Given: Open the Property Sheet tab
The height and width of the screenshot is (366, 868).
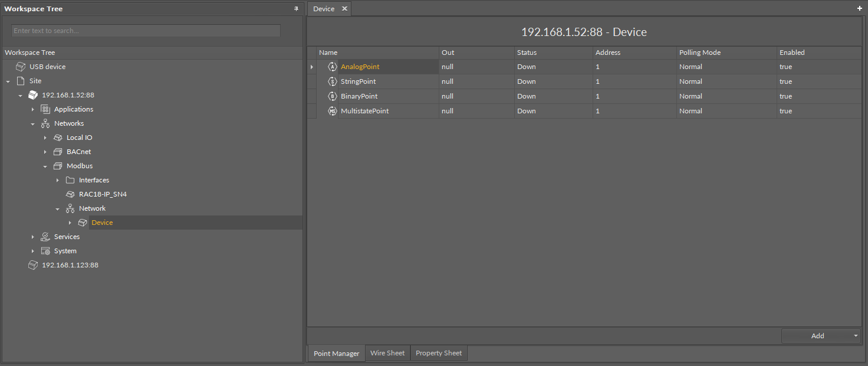Looking at the screenshot, I should coord(439,353).
